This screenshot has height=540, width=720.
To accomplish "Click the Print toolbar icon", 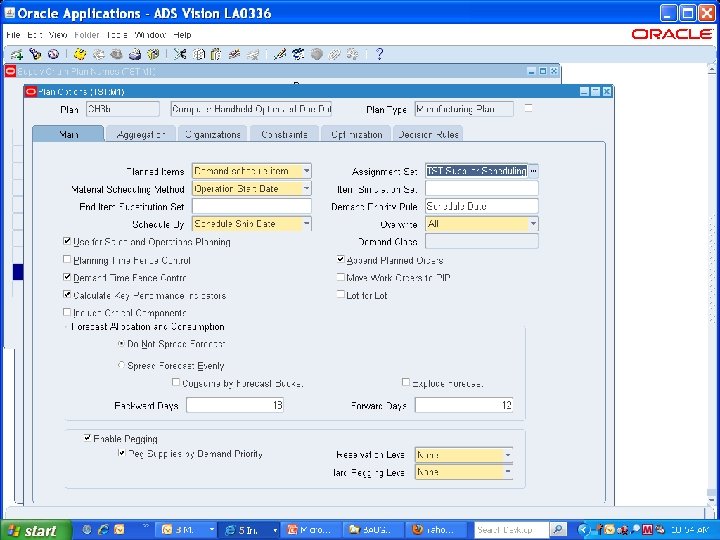I will 135,55.
